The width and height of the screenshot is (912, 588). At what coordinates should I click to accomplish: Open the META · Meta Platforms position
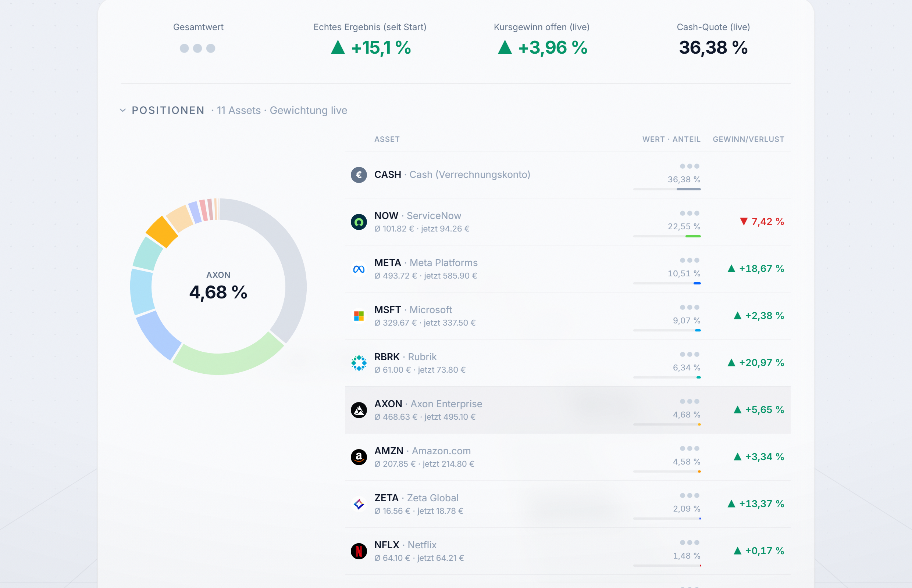pos(567,269)
